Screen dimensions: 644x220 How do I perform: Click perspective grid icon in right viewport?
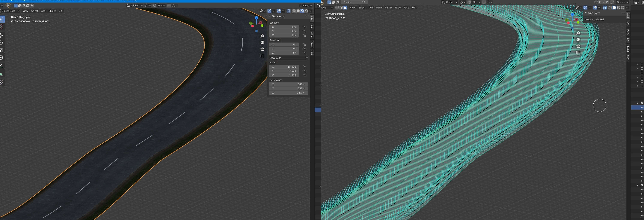(x=578, y=53)
